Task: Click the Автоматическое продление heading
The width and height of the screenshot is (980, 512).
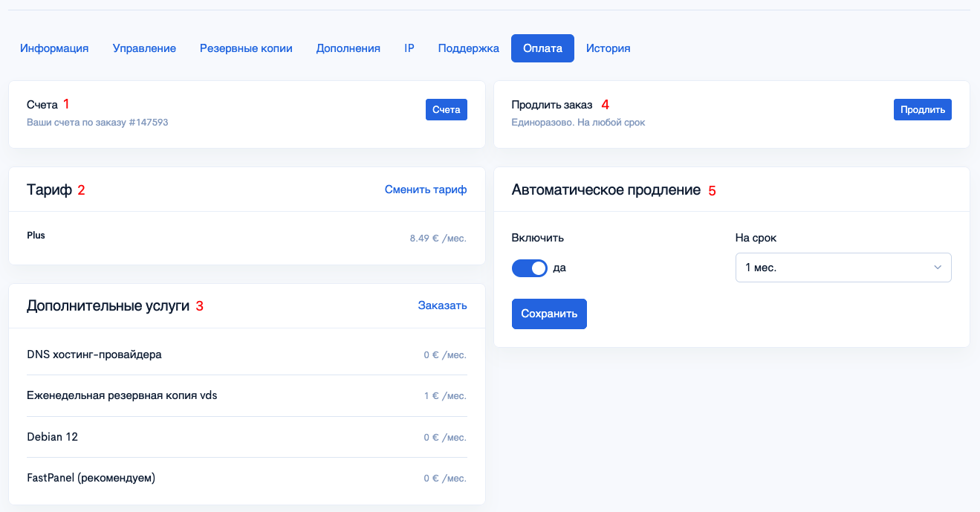Action: (x=606, y=190)
